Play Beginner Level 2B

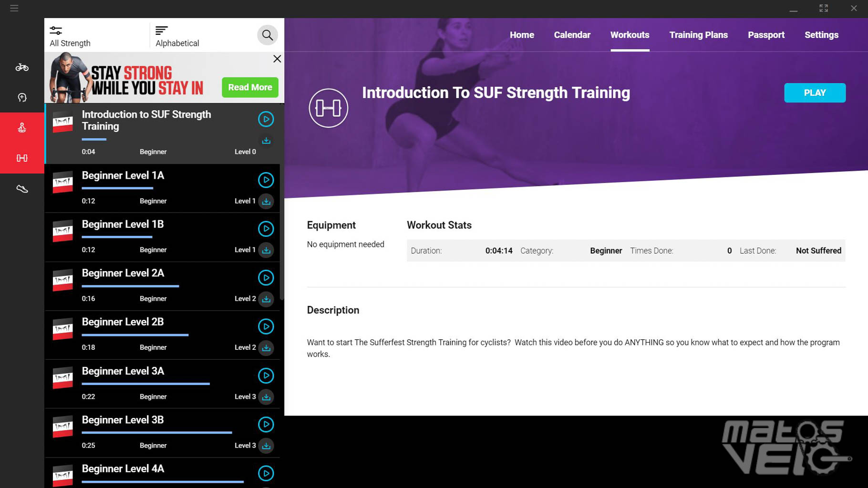(266, 326)
